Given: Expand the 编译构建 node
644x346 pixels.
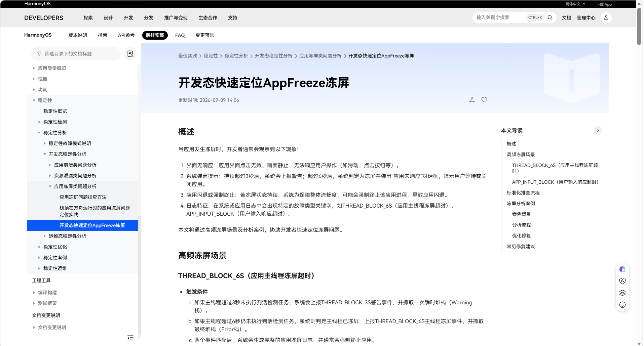Looking at the screenshot, I should click(34, 293).
